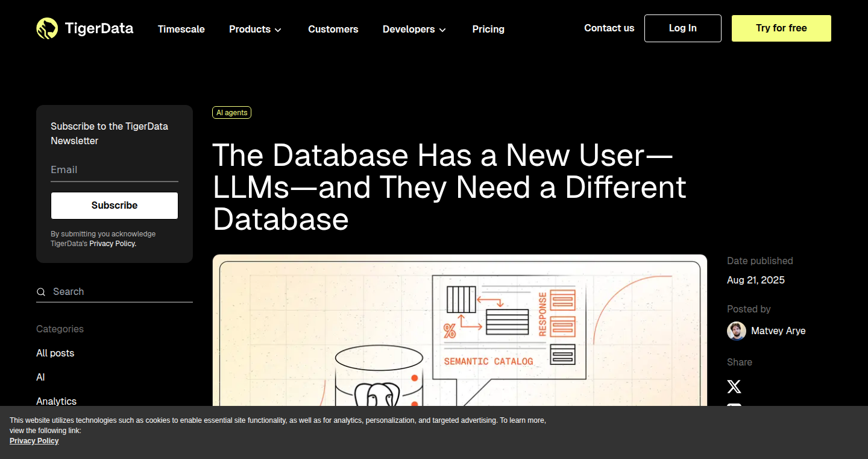
Task: Share the article on X
Action: (734, 387)
